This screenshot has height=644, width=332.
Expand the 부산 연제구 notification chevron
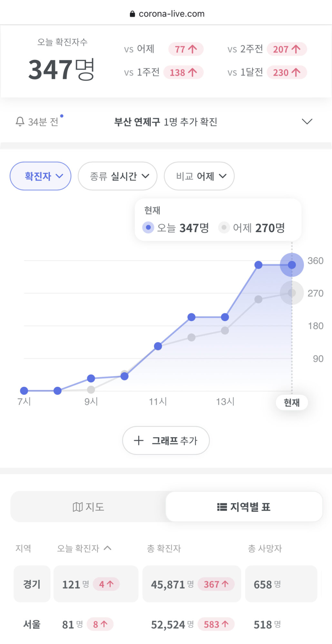[x=307, y=121]
